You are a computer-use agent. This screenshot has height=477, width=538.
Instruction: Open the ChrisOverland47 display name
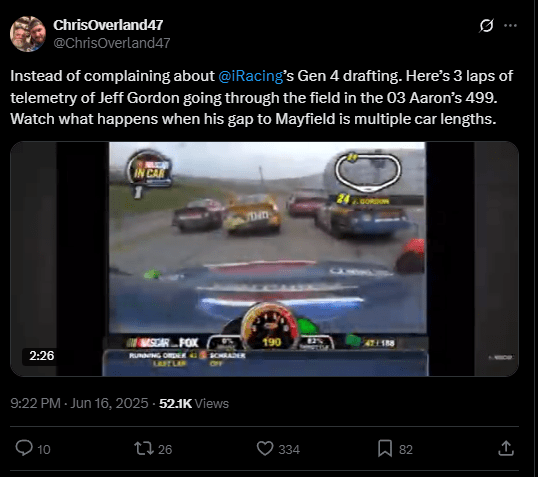[108, 25]
